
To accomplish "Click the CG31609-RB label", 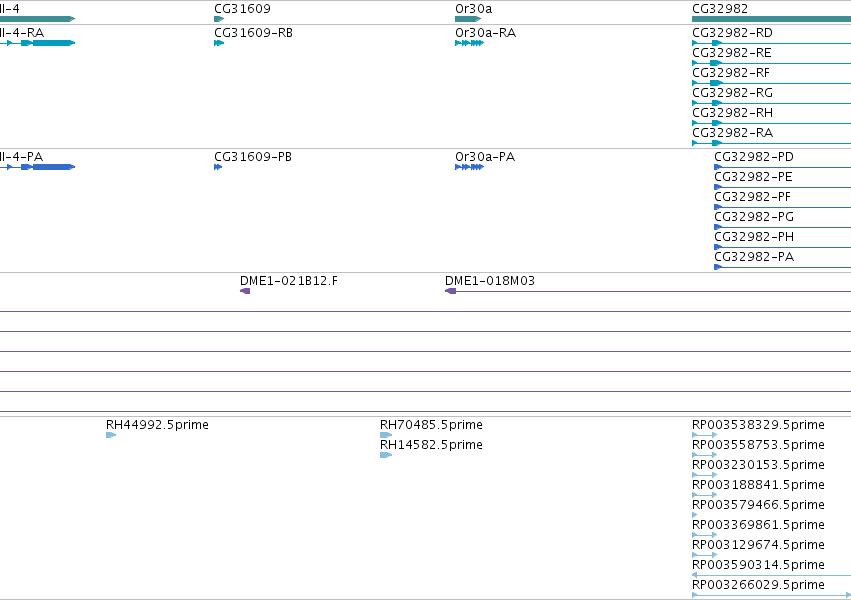I will (x=253, y=33).
